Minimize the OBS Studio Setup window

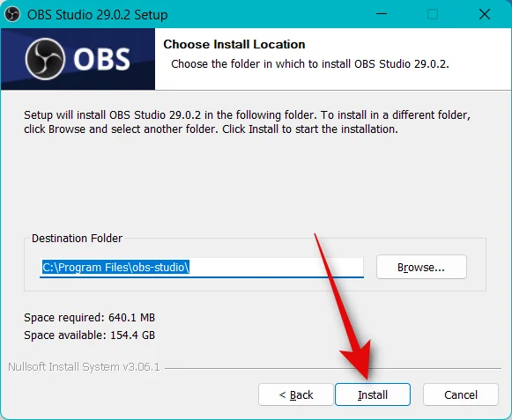382,14
